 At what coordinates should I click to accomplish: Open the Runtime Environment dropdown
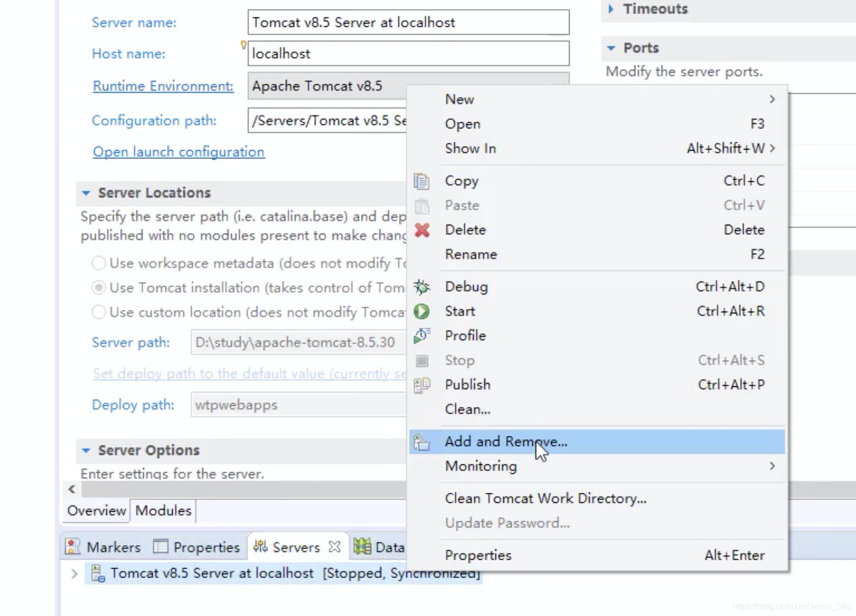click(408, 86)
